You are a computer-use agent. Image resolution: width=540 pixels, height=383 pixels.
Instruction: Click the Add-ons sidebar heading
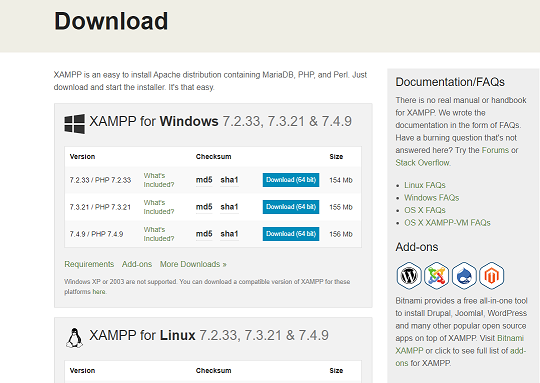pyautogui.click(x=417, y=247)
